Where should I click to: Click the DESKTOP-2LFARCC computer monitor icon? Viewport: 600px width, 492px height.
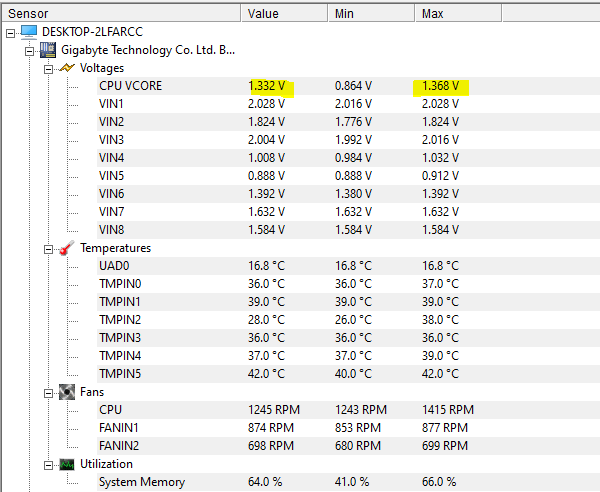(x=29, y=32)
